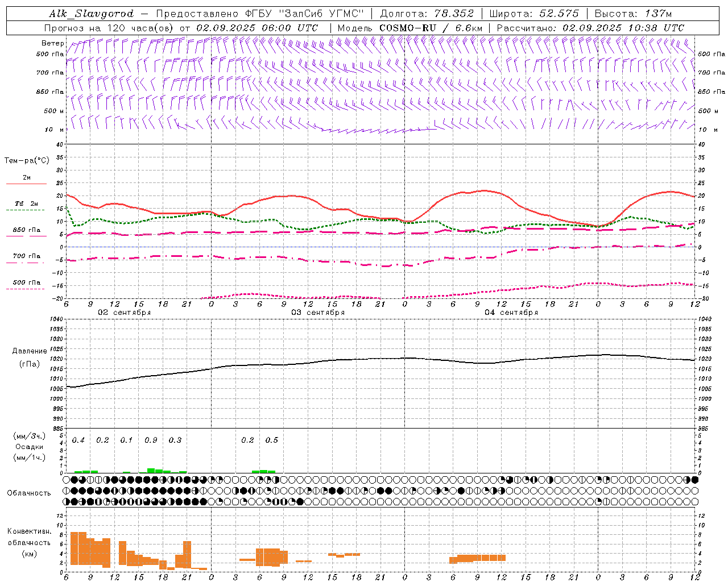Click the "(гПа)" unit under Давление
The width and height of the screenshot is (728, 582).
[30, 364]
